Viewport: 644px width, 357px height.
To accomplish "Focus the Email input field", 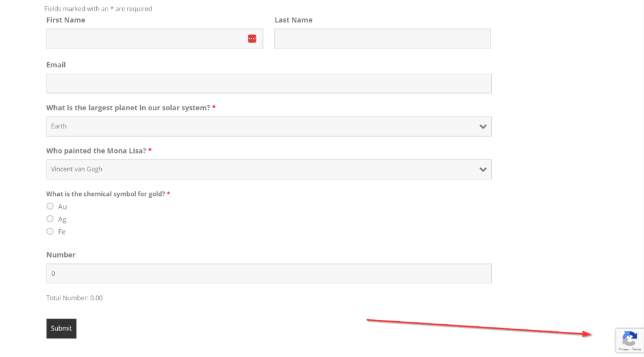I will click(269, 84).
